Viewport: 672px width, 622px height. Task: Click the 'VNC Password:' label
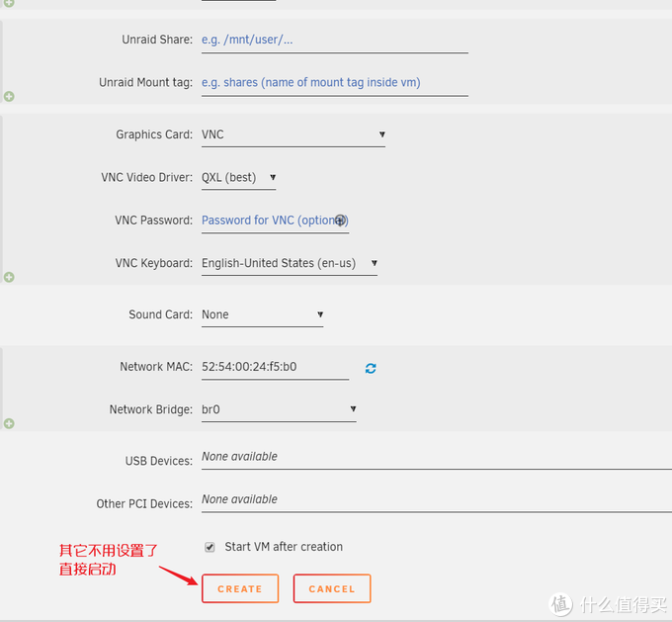[154, 221]
